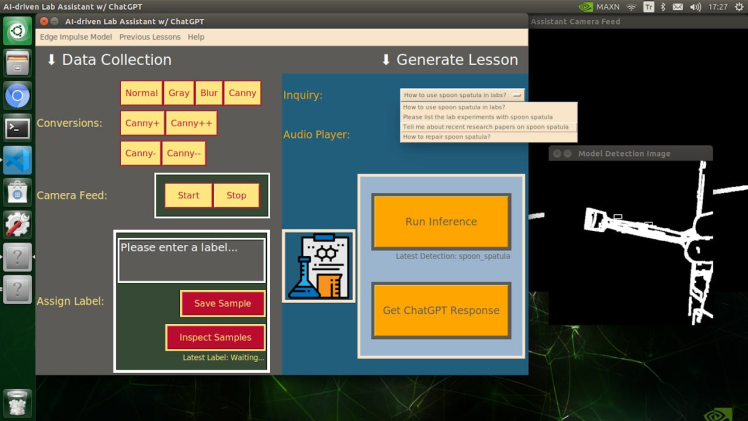Click the lab assistant clipboard icon
Screen dimensions: 748x421
click(x=318, y=266)
